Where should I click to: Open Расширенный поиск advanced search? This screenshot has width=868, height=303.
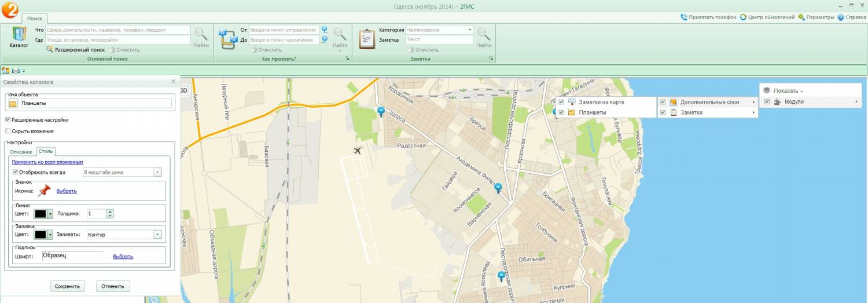point(76,50)
